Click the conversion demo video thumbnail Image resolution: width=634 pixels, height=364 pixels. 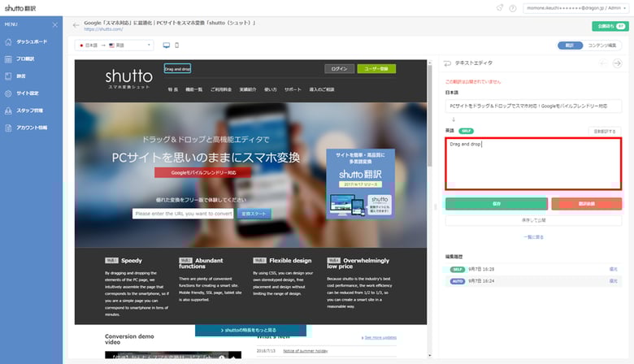point(173,355)
